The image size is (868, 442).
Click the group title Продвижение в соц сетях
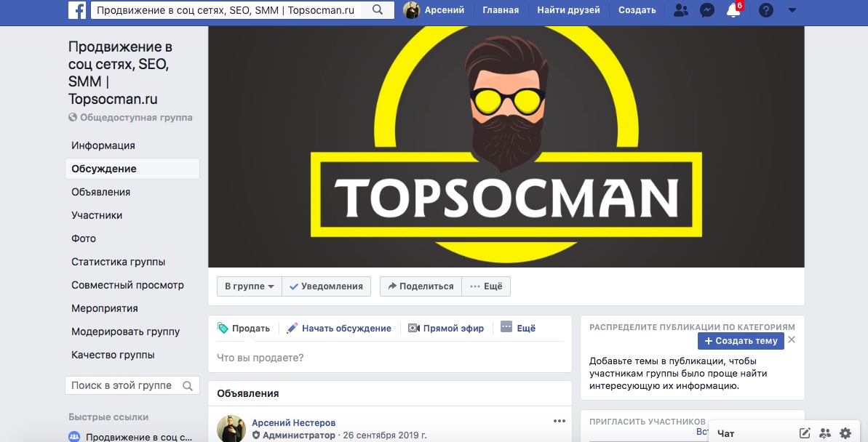tap(121, 73)
